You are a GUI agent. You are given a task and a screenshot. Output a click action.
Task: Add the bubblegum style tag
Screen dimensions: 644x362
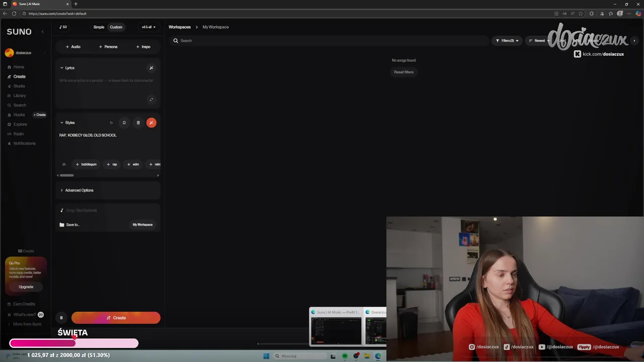86,164
